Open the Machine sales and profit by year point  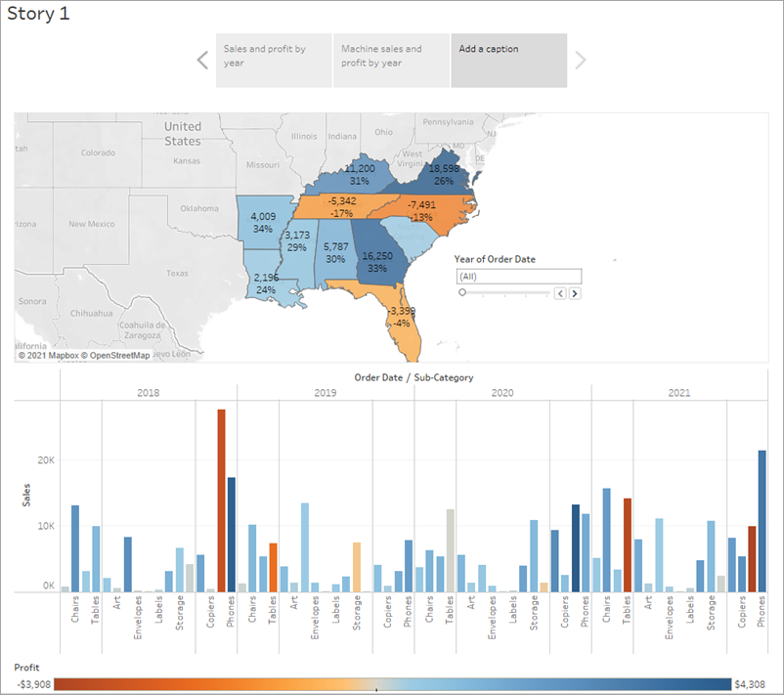(390, 60)
